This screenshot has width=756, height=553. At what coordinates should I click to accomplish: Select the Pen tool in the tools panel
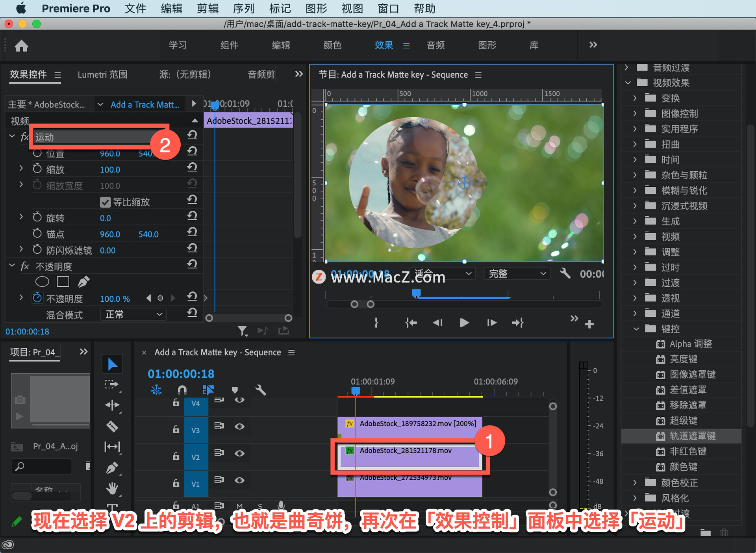(x=112, y=468)
